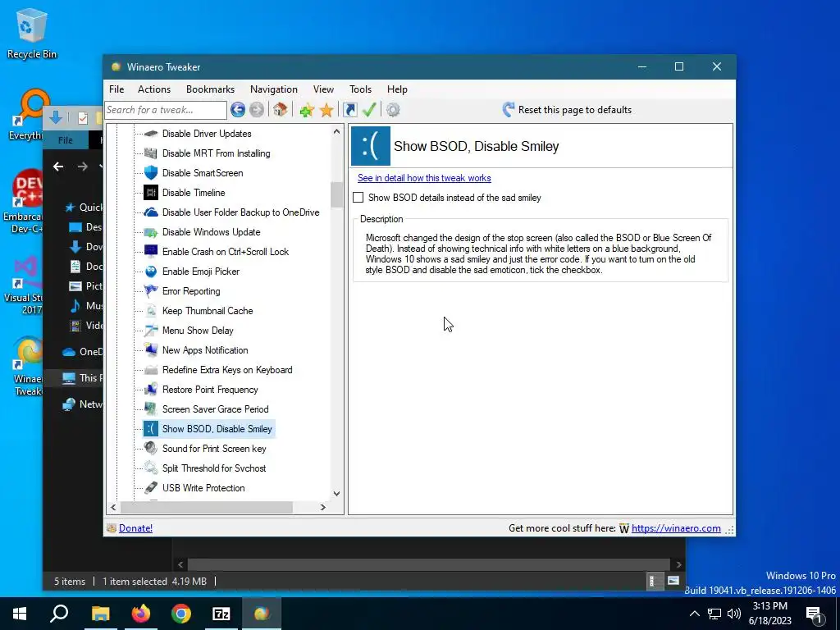Click Reset this page to defaults

(567, 110)
